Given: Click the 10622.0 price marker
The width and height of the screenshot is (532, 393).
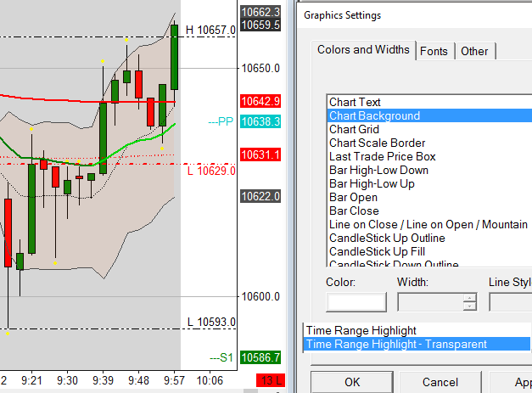Looking at the screenshot, I should point(260,196).
